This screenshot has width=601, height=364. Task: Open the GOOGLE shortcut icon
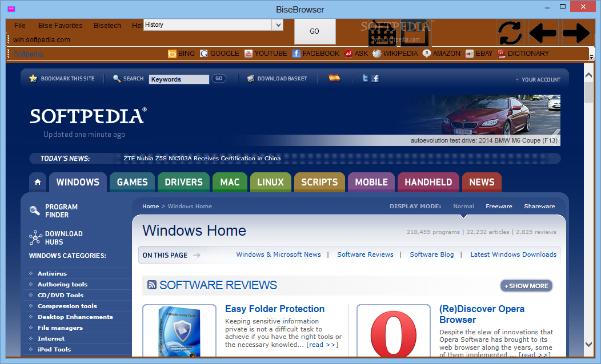[204, 54]
